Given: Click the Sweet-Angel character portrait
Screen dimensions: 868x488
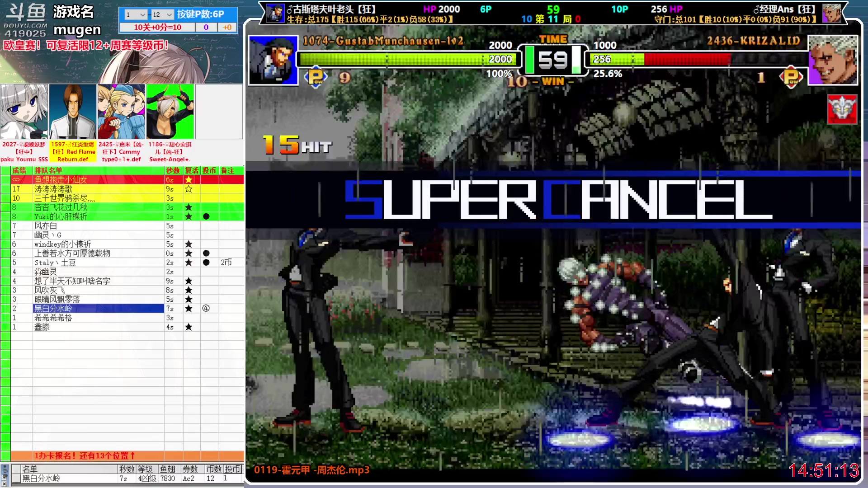Looking at the screenshot, I should point(170,111).
